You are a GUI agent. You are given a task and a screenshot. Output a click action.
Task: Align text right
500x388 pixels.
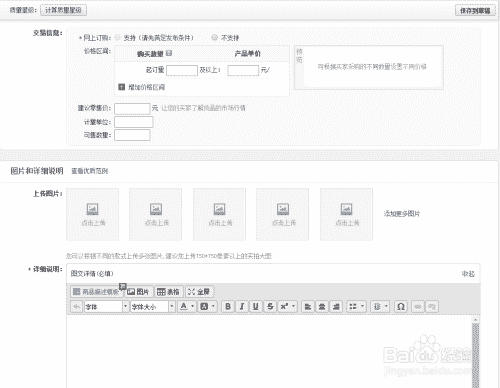(336, 306)
